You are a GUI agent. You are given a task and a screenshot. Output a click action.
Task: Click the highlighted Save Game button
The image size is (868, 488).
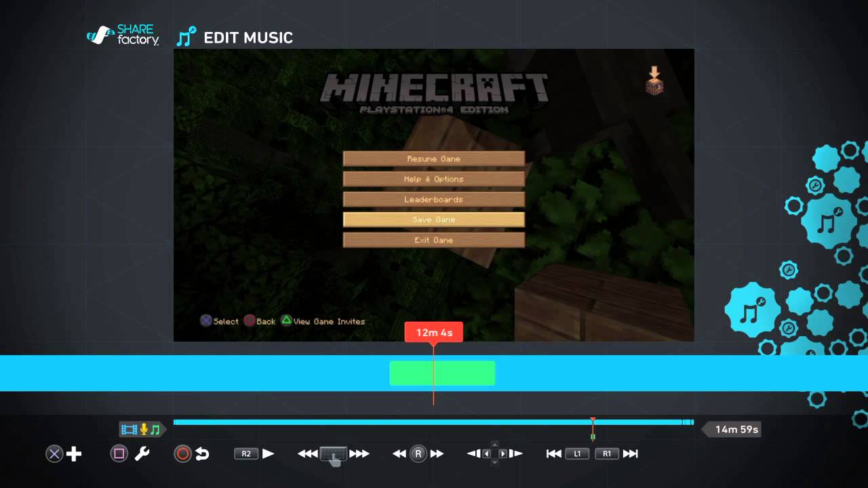pyautogui.click(x=434, y=220)
